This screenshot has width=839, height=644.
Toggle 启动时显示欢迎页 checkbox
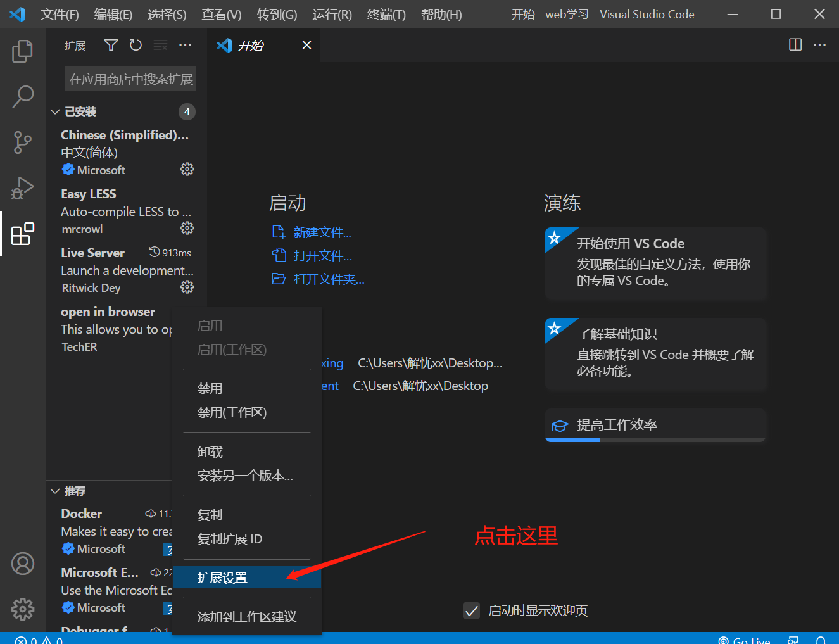(471, 611)
